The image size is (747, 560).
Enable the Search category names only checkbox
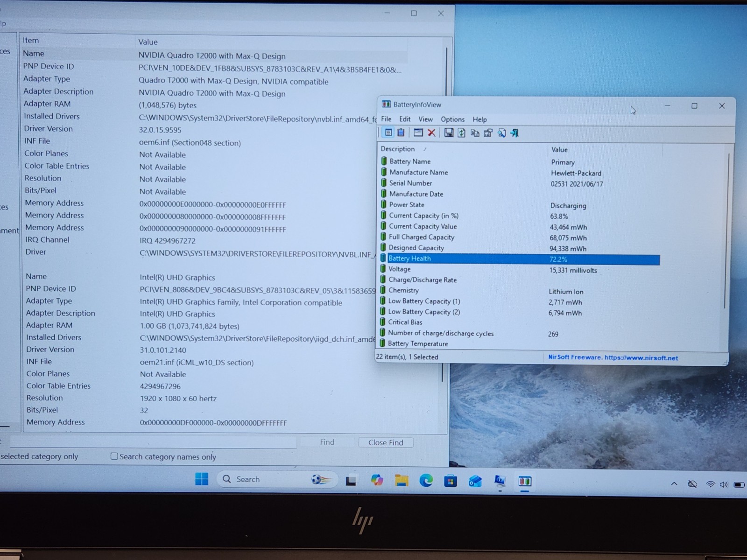tap(114, 456)
